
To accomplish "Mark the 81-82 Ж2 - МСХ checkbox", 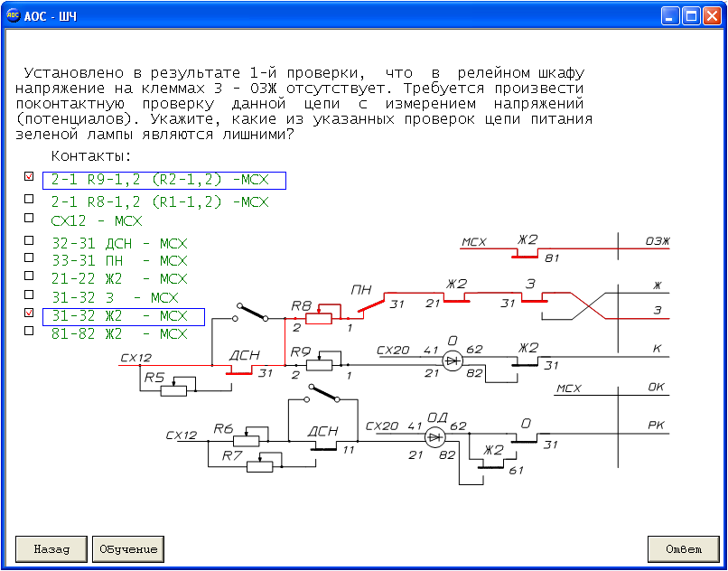I will (29, 331).
